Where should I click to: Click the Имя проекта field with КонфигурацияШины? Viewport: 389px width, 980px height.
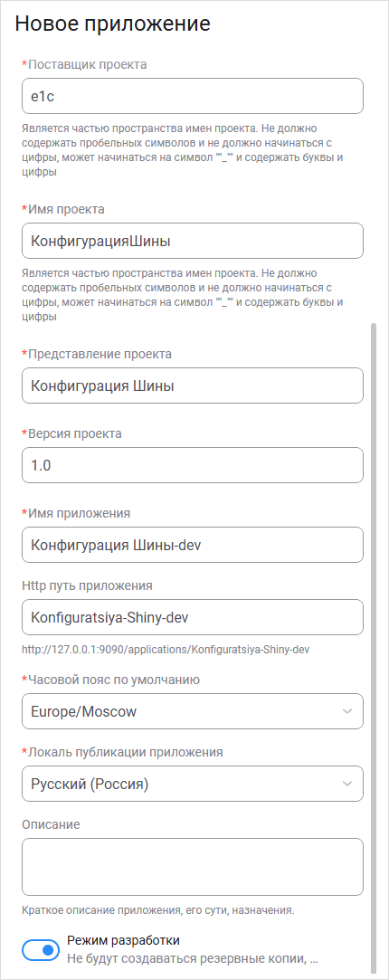193,241
